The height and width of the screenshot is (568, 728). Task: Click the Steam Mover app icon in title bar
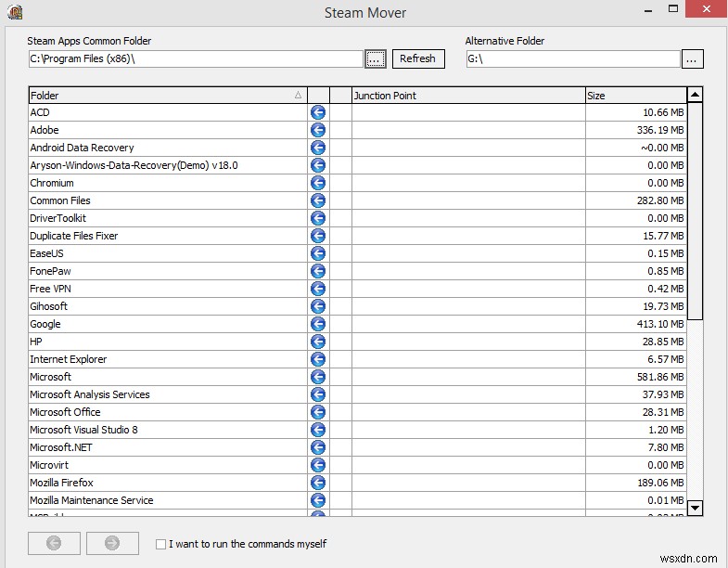pos(15,12)
